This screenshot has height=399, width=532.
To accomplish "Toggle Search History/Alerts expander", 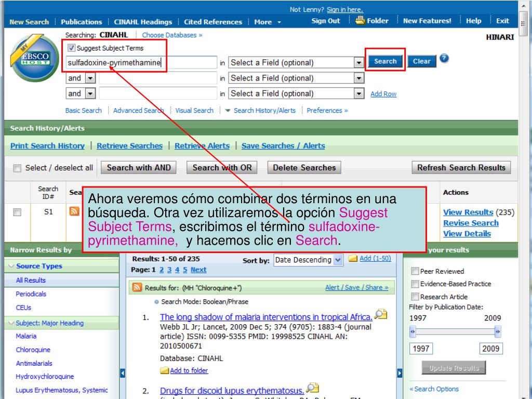I will [228, 110].
